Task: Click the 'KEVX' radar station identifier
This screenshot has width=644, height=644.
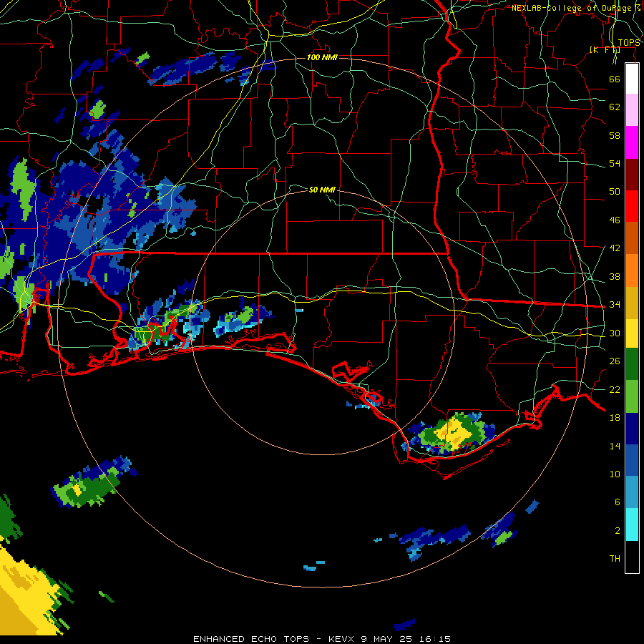Action: click(342, 639)
